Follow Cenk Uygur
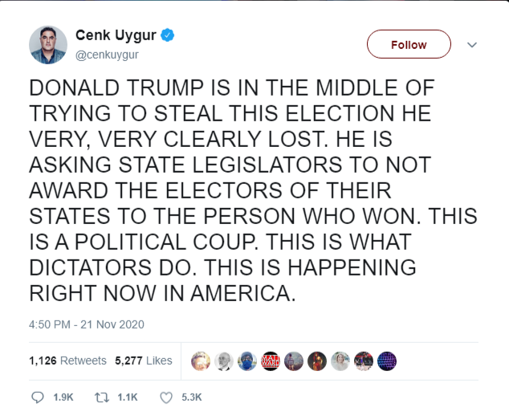Screen dimensions: 509x420 pos(409,45)
